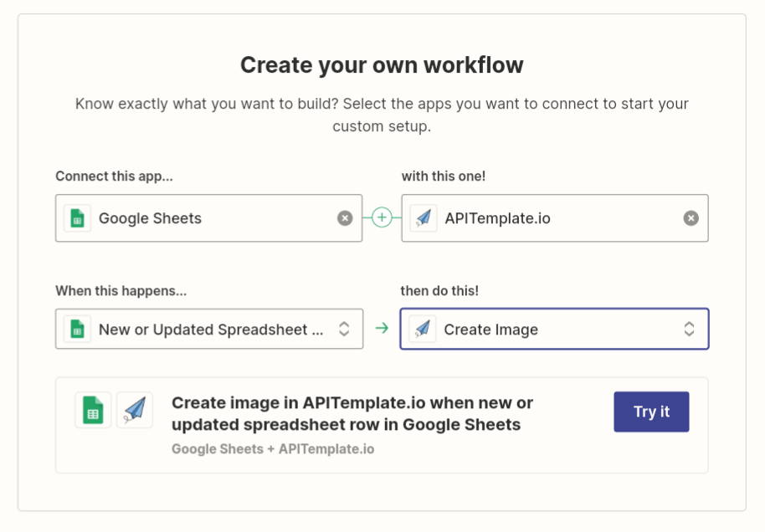
Task: Click the green arrow between trigger and action
Action: point(382,328)
